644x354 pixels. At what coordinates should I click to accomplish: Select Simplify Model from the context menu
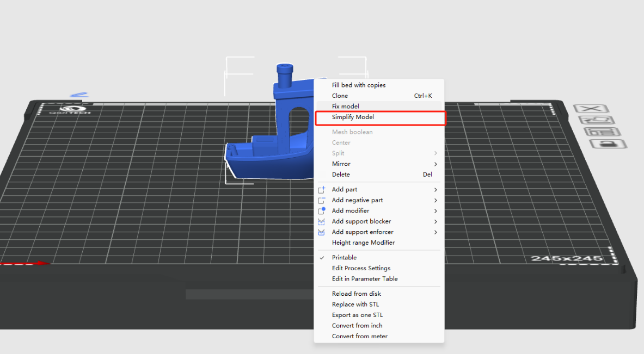click(353, 117)
